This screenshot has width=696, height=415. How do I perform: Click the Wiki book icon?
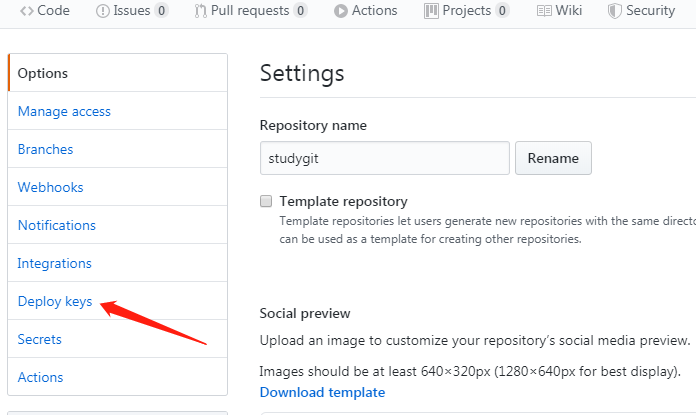pos(544,11)
